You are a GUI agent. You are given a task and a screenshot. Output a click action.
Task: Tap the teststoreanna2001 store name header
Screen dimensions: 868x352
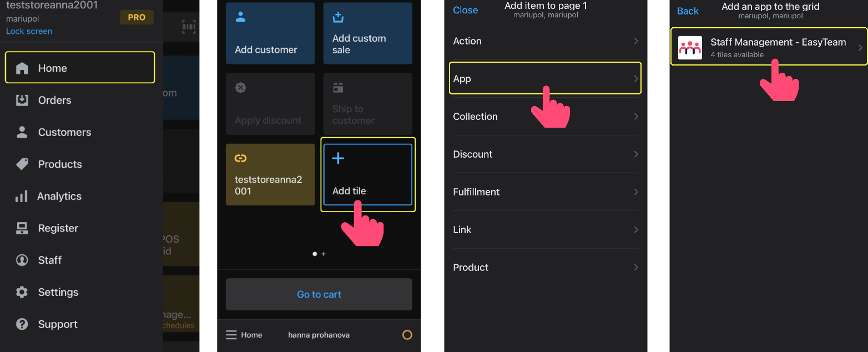pos(52,6)
